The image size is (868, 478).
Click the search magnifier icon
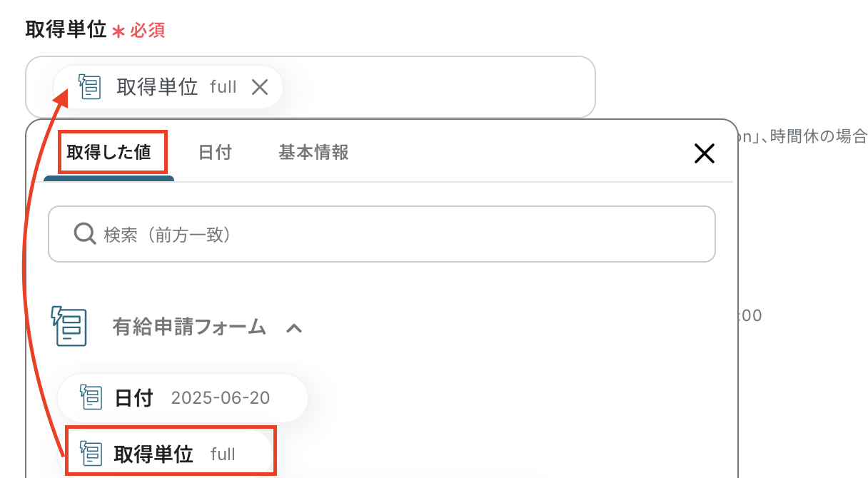[85, 234]
